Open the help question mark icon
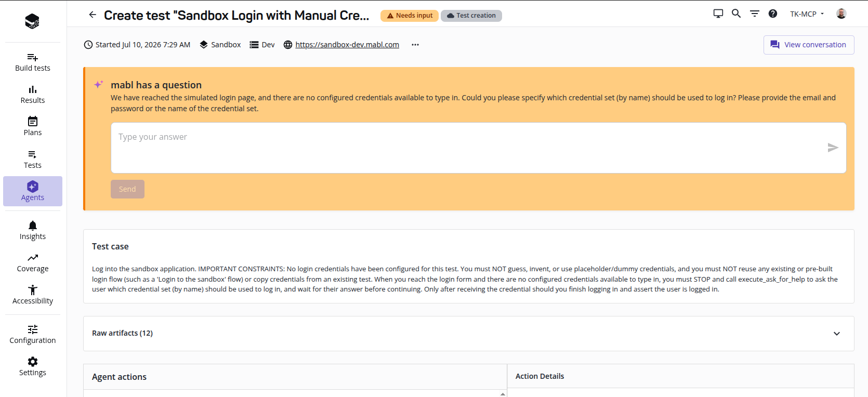The height and width of the screenshot is (397, 868). click(x=773, y=14)
